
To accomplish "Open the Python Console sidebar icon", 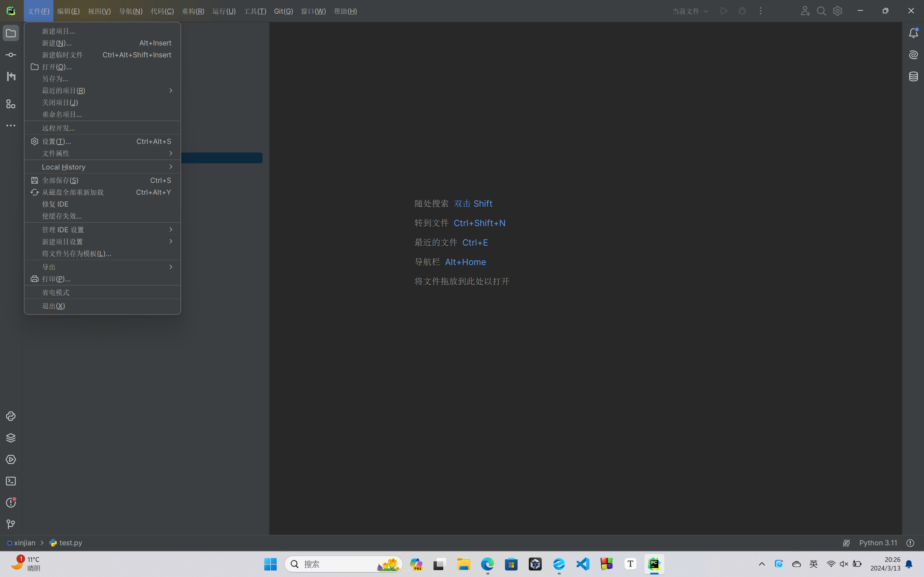I will click(x=11, y=416).
